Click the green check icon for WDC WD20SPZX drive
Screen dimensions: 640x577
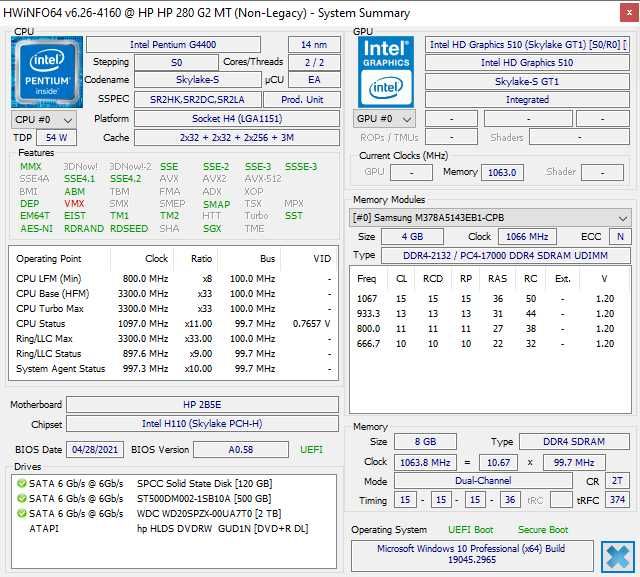21,513
